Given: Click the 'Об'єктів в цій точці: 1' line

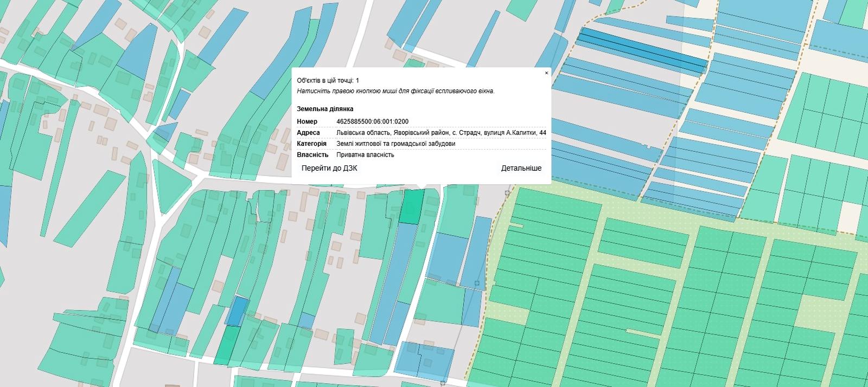Looking at the screenshot, I should pyautogui.click(x=328, y=80).
